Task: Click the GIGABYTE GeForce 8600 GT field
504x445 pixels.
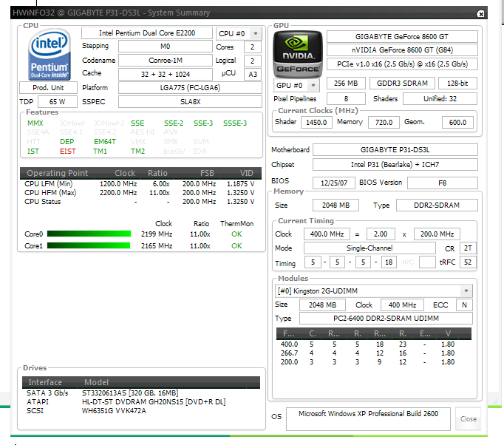Action: 402,37
